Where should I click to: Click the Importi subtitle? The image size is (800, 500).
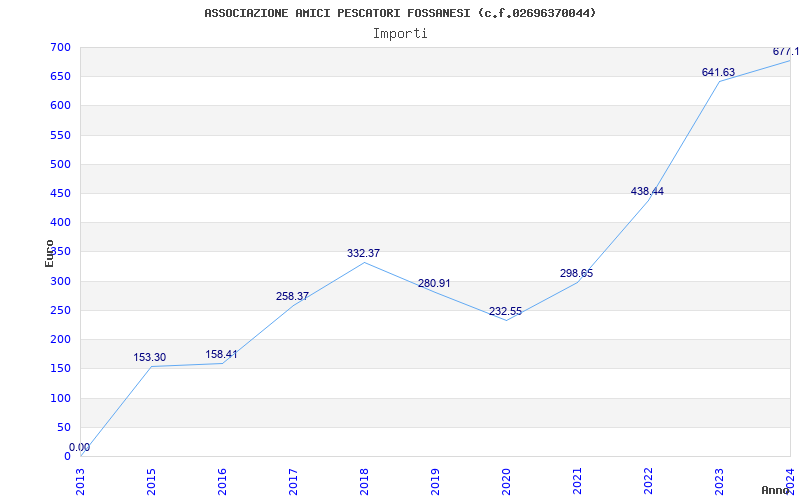[x=400, y=34]
